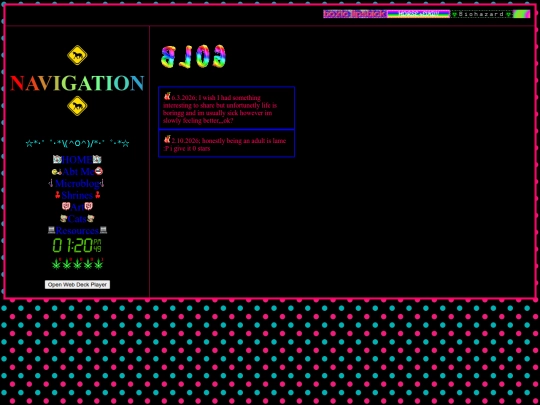Click the green leaf hit counter
Screen dimensions: 540x405
coord(77,264)
